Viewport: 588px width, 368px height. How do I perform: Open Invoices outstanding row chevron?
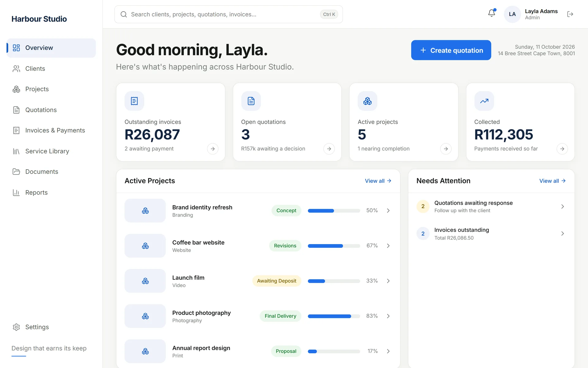[563, 234]
